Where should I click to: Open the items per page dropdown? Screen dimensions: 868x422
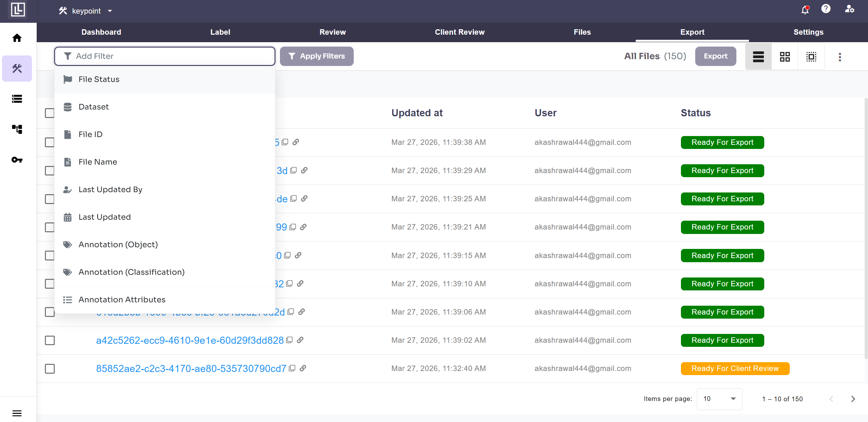click(x=719, y=399)
